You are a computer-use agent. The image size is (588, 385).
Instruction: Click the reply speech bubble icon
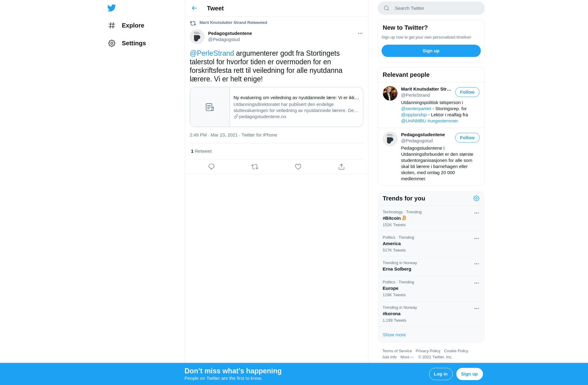point(211,167)
